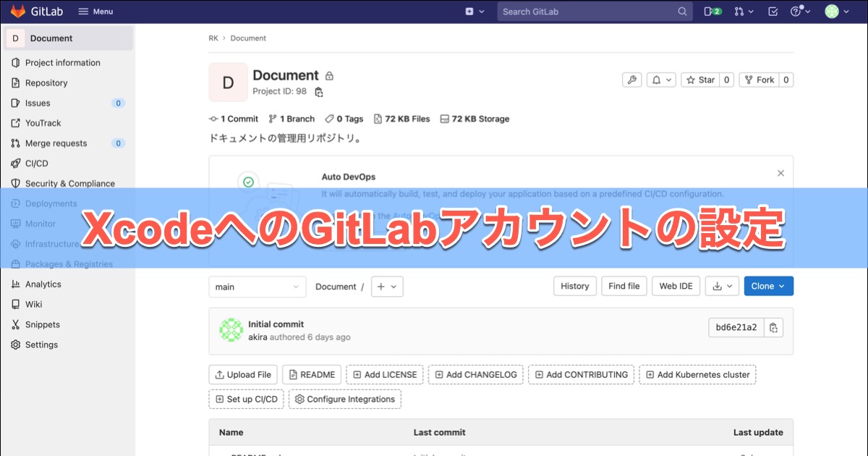868x456 pixels.
Task: Open the Web IDE button
Action: pos(676,286)
